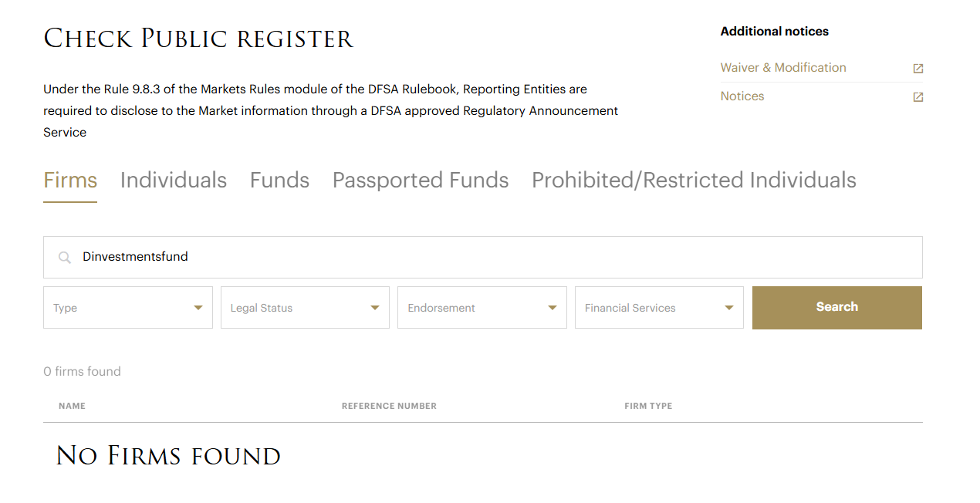The image size is (980, 503).
Task: Click the Financial Services dropdown arrow
Action: 729,308
